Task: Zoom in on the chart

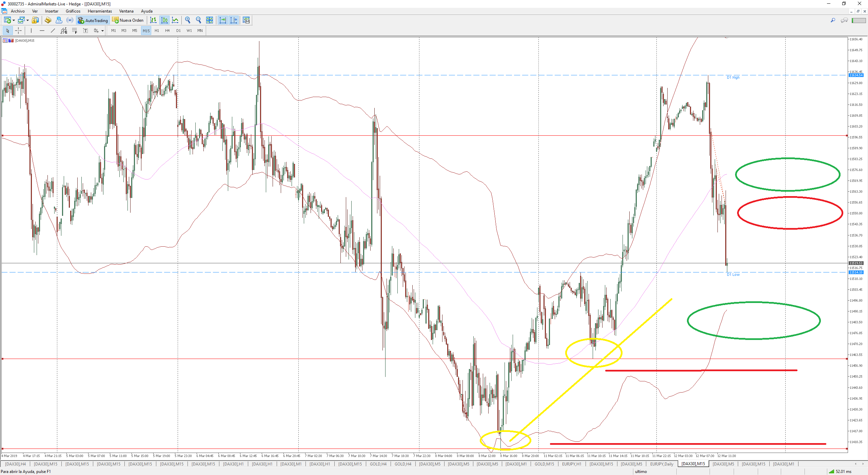Action: [188, 20]
